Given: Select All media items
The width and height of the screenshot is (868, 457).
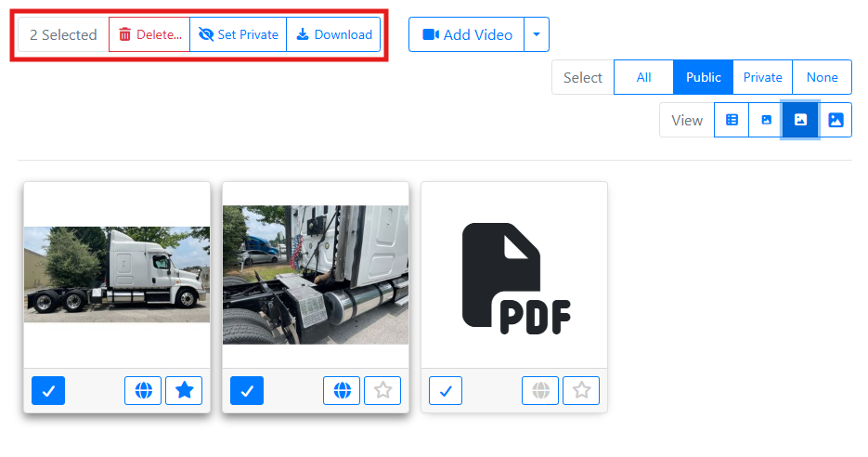Looking at the screenshot, I should [x=643, y=77].
